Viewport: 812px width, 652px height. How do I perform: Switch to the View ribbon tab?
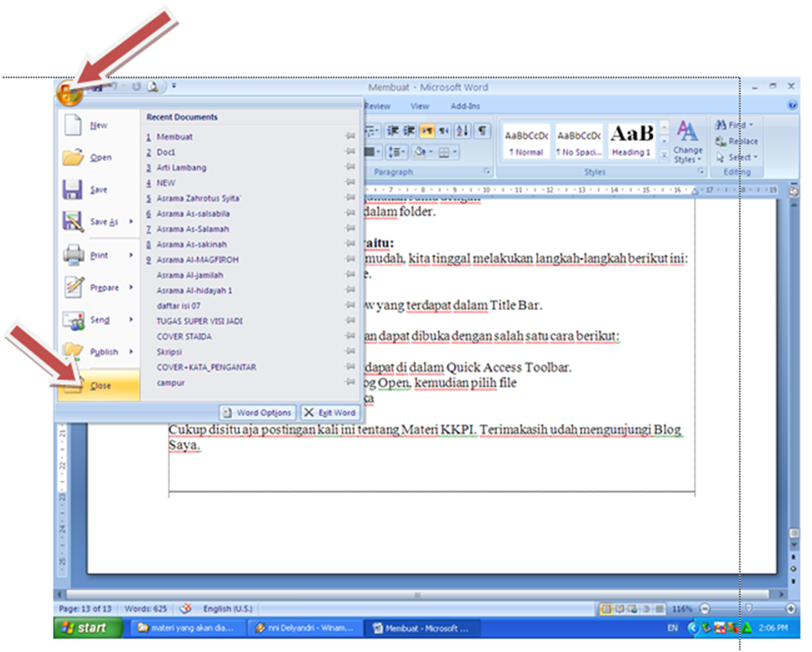[x=419, y=106]
